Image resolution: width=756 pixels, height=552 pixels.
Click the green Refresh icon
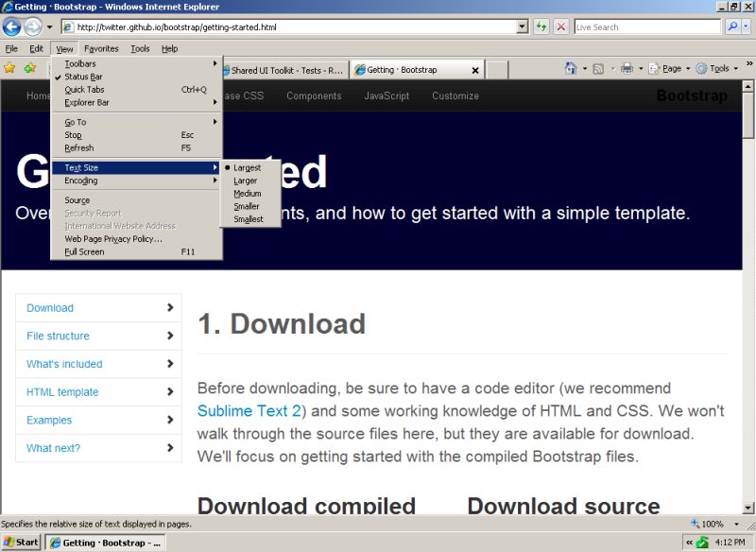pos(541,27)
